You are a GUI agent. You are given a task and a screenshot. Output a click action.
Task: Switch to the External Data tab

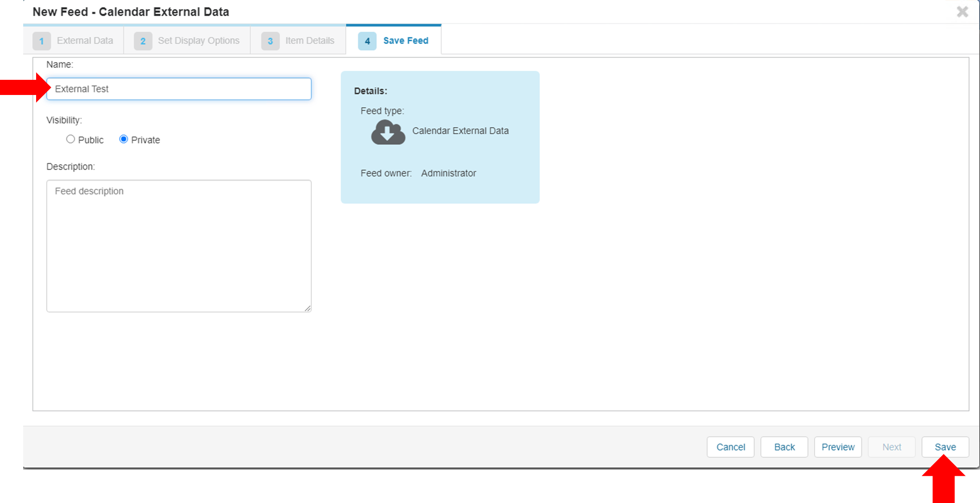pyautogui.click(x=85, y=41)
